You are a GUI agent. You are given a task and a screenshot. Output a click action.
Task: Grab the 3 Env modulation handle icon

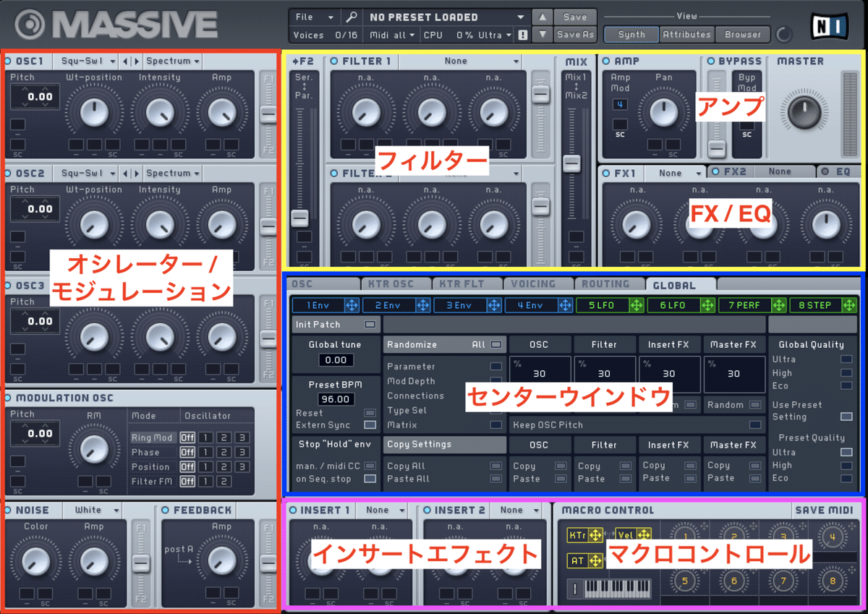[494, 305]
